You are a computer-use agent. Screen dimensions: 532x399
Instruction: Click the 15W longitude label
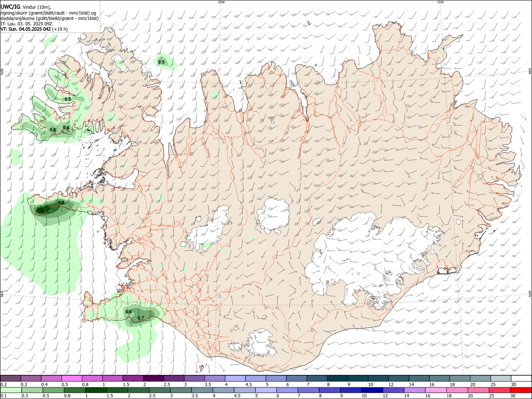[440, 2]
